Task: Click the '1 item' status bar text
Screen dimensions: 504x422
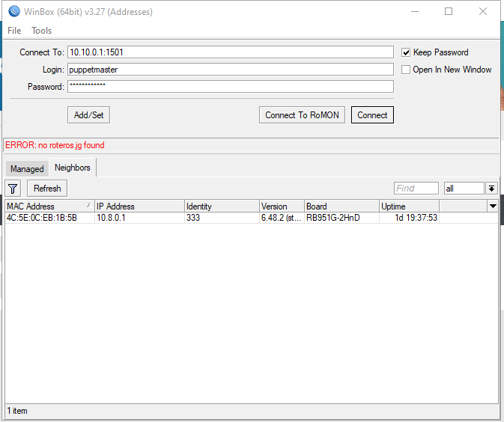Action: pos(17,411)
